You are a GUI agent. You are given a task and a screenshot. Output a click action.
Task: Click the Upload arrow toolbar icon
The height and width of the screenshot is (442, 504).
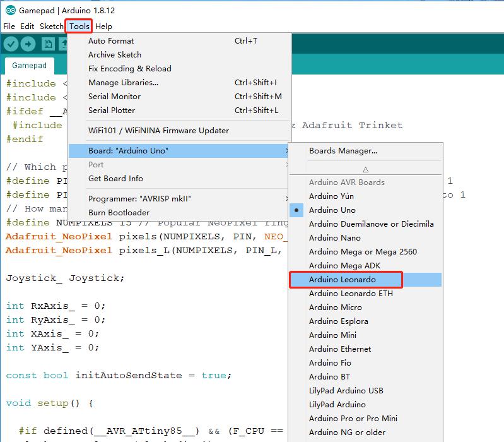coord(28,44)
